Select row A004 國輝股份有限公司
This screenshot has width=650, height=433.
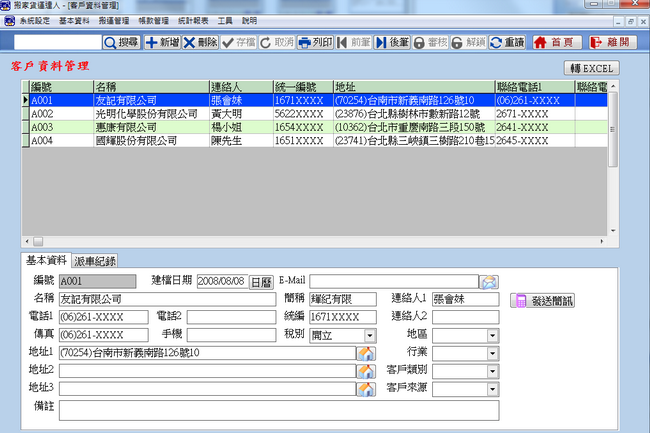point(315,140)
